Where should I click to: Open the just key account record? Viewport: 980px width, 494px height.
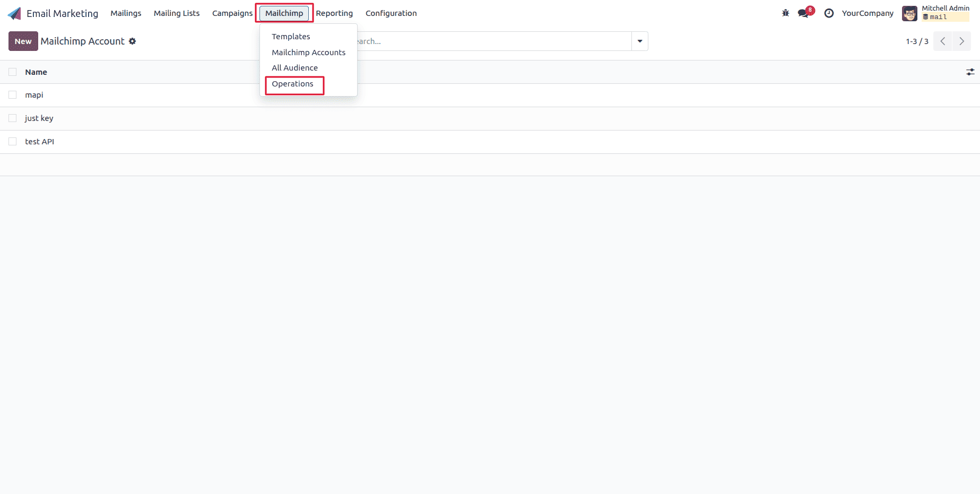coord(39,118)
